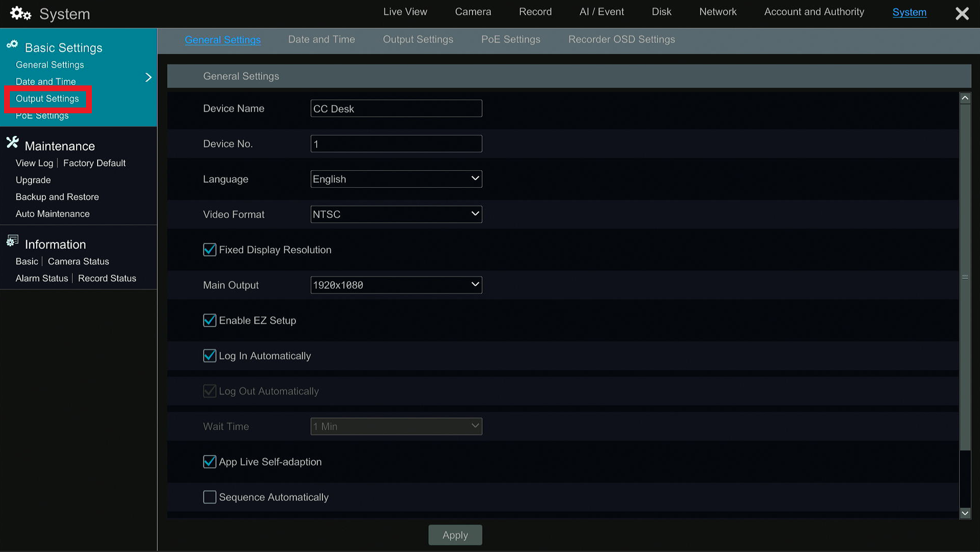Image resolution: width=980 pixels, height=552 pixels.
Task: Click the scrollbar down arrow
Action: [x=965, y=514]
